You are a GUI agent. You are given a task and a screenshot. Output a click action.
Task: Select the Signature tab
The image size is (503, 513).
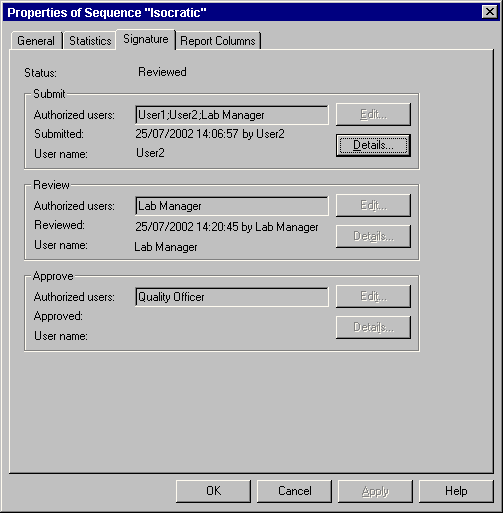(x=146, y=39)
